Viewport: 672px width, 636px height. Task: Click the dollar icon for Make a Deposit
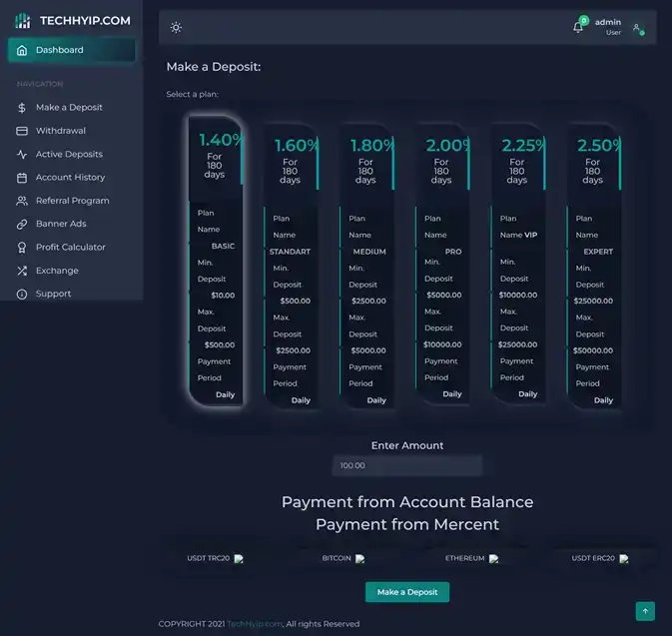[x=22, y=108]
